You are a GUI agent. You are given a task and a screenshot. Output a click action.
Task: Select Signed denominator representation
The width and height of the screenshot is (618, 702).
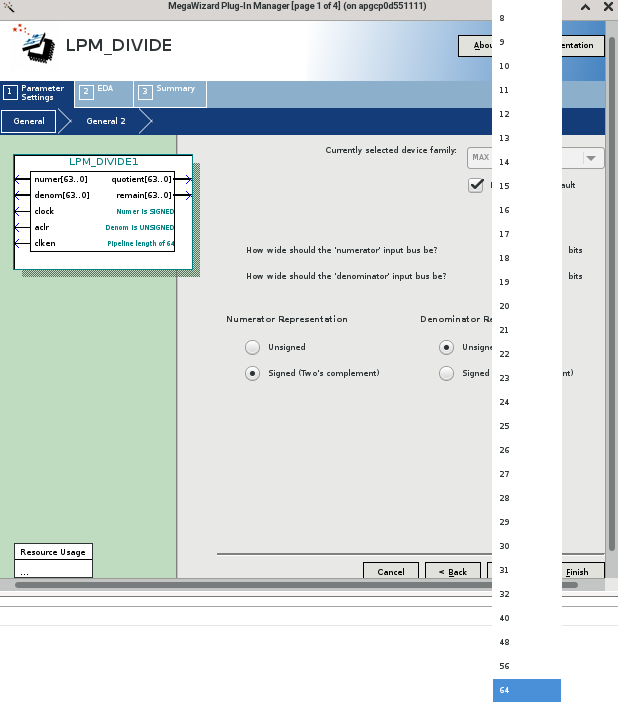446,373
